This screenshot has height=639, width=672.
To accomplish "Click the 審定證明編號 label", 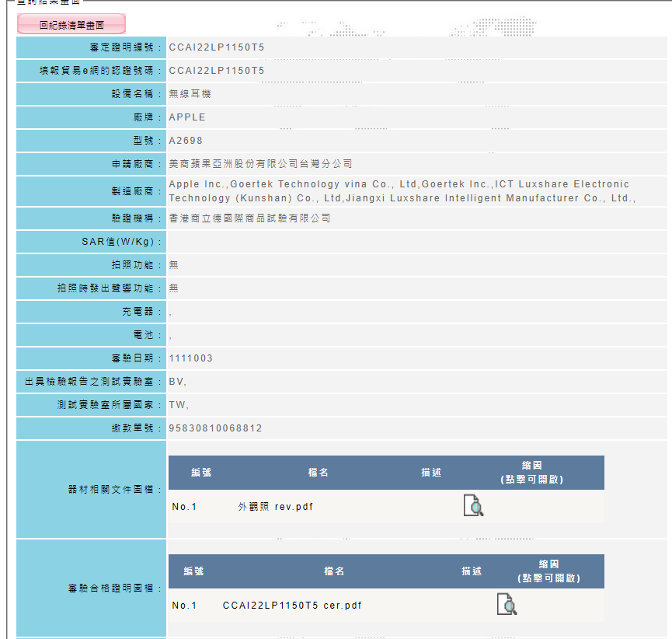I will [126, 47].
